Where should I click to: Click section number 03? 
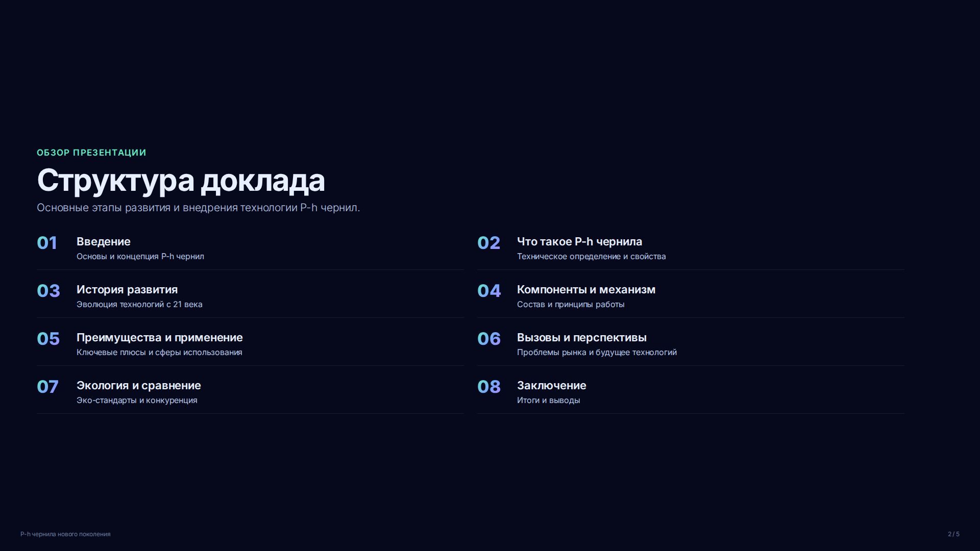(x=48, y=291)
